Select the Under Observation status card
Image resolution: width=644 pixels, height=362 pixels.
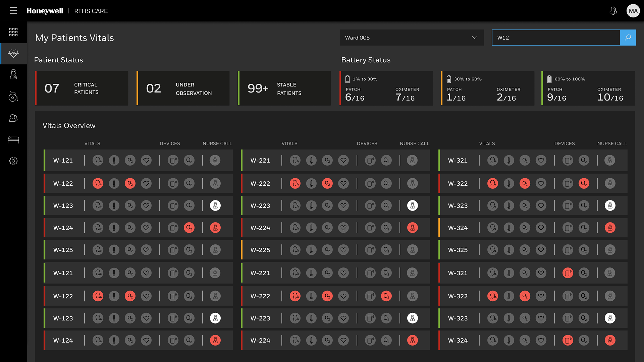183,88
